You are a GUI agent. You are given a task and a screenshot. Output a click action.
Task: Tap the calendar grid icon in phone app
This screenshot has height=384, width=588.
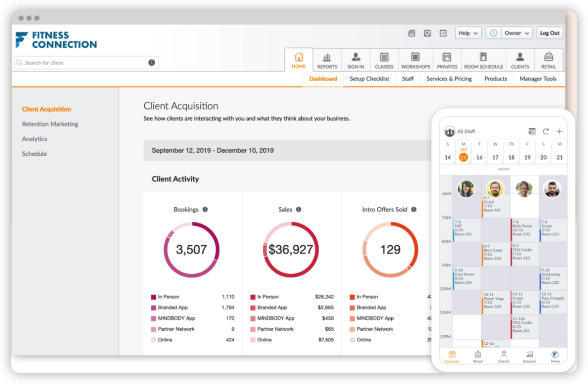[532, 131]
